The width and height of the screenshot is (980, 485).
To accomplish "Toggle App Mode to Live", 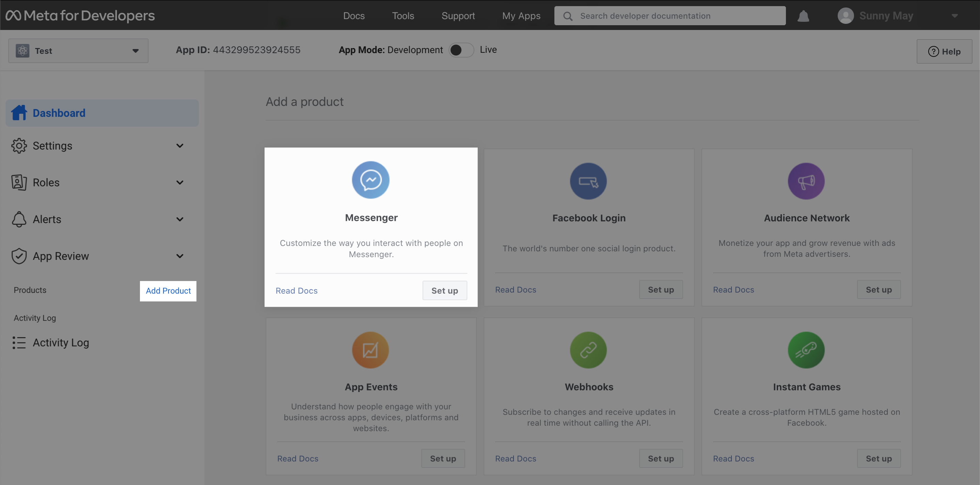I will pos(461,50).
